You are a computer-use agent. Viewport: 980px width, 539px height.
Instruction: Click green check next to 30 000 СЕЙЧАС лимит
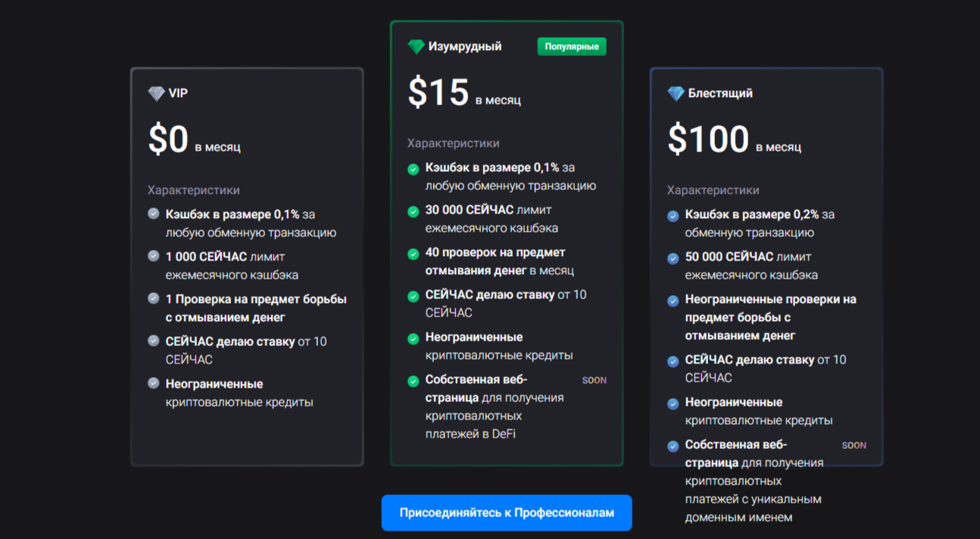pos(413,212)
